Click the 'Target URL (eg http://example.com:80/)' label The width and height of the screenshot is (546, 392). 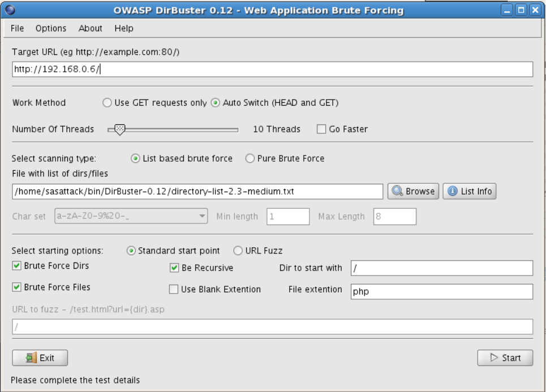pos(96,52)
